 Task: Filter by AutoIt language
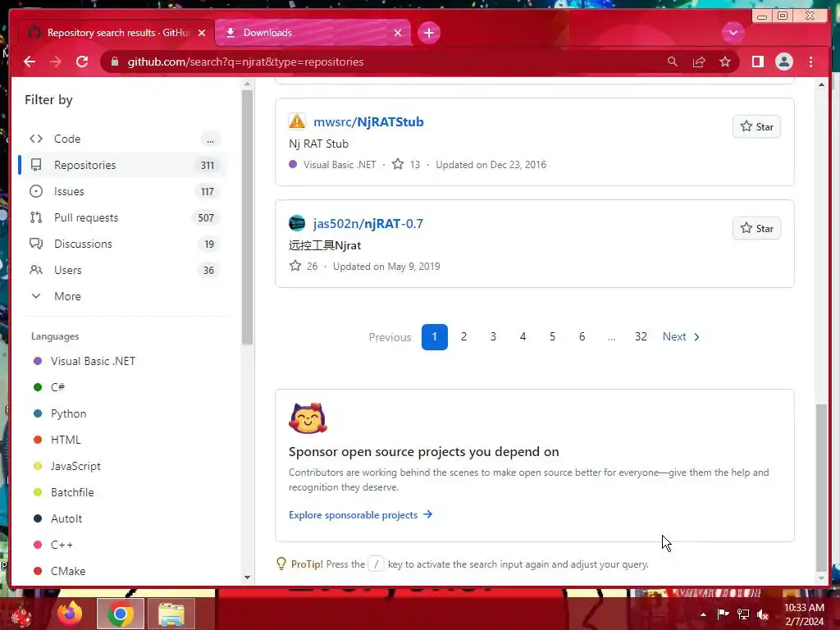tap(66, 518)
